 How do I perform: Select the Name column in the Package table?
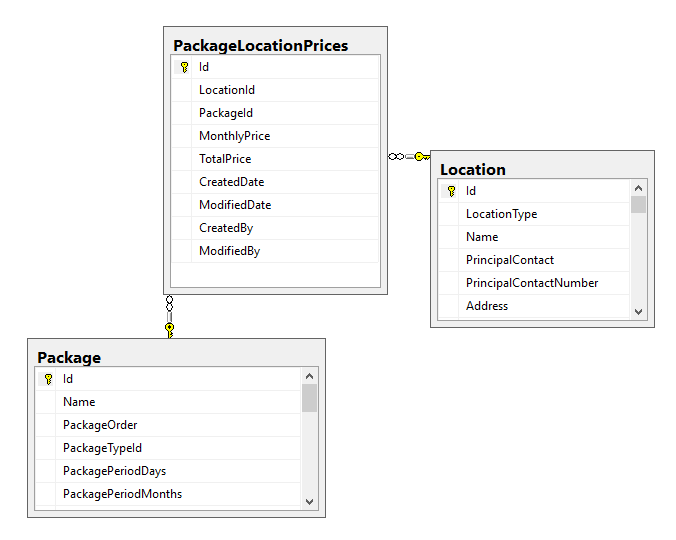(168, 402)
